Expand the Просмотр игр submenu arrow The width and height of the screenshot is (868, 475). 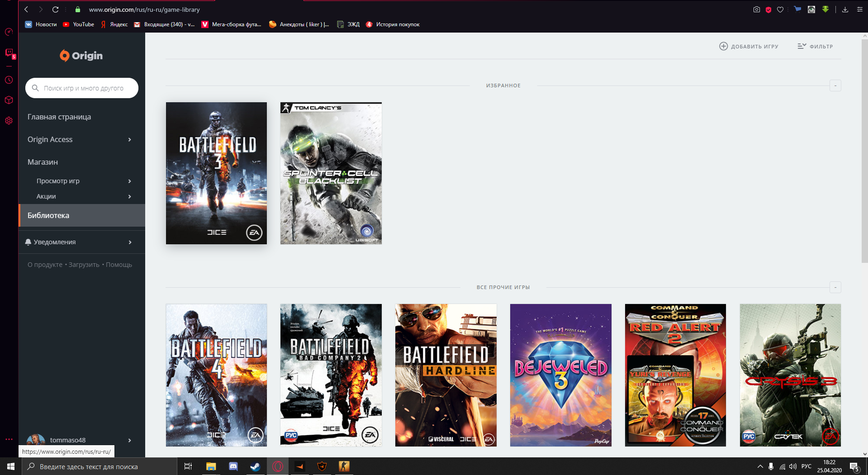(130, 181)
